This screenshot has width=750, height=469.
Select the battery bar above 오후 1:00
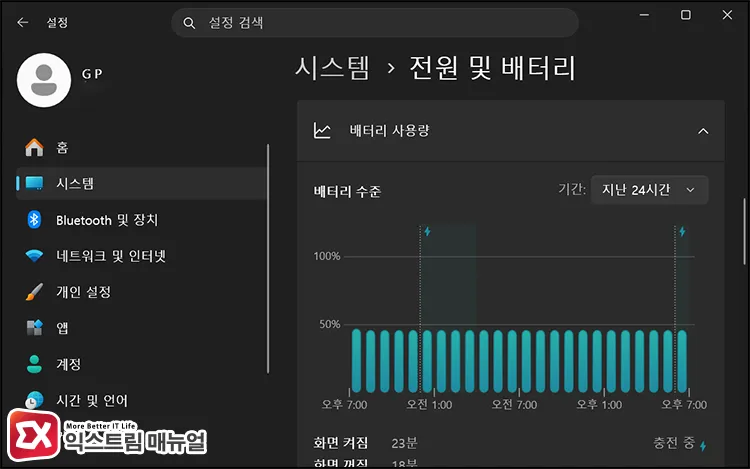point(597,361)
